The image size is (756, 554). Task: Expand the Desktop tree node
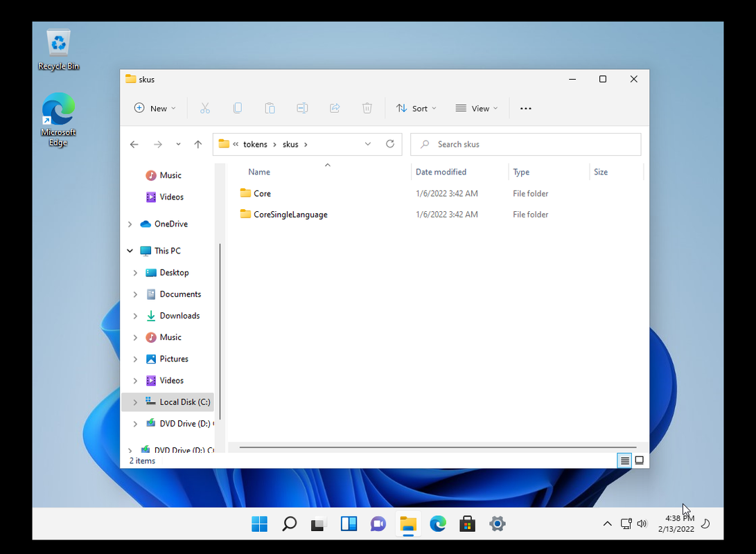[135, 273]
